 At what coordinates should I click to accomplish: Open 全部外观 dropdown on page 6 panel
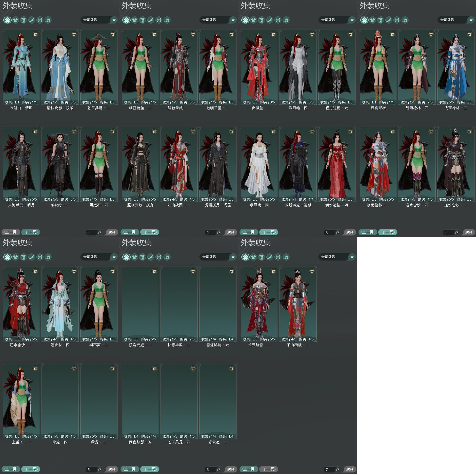(218, 257)
